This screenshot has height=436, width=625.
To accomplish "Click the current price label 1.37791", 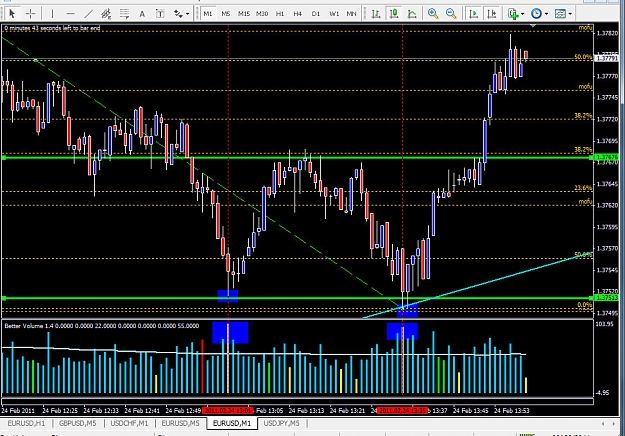I will (x=607, y=58).
